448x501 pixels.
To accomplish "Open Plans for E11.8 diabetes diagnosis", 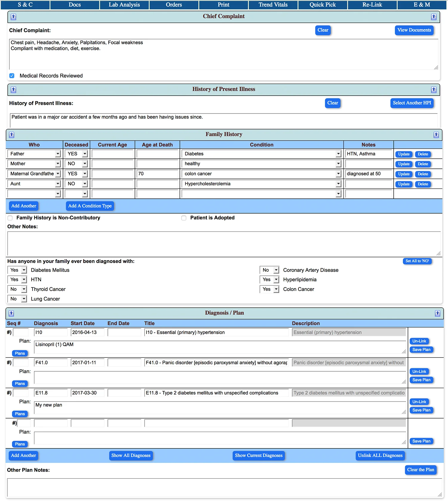I will coord(20,414).
